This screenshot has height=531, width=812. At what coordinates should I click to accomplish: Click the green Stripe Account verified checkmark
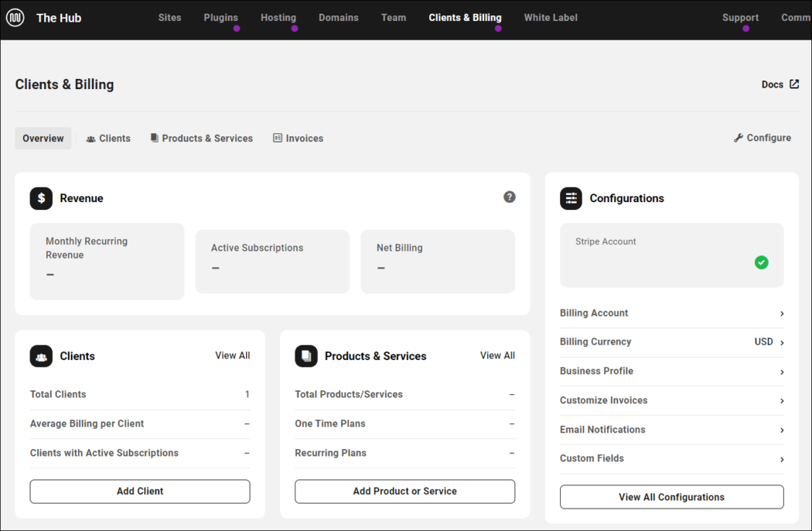[761, 262]
